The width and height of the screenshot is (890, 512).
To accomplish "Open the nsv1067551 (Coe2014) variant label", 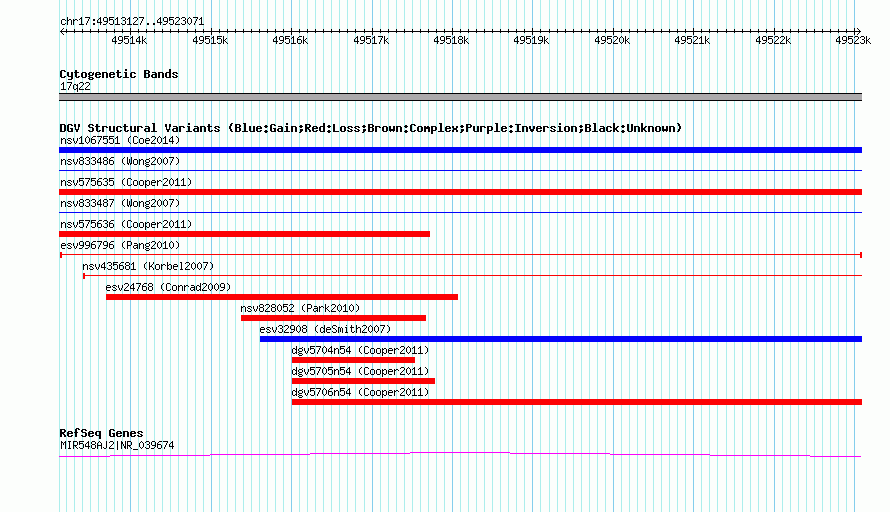I will [x=120, y=140].
